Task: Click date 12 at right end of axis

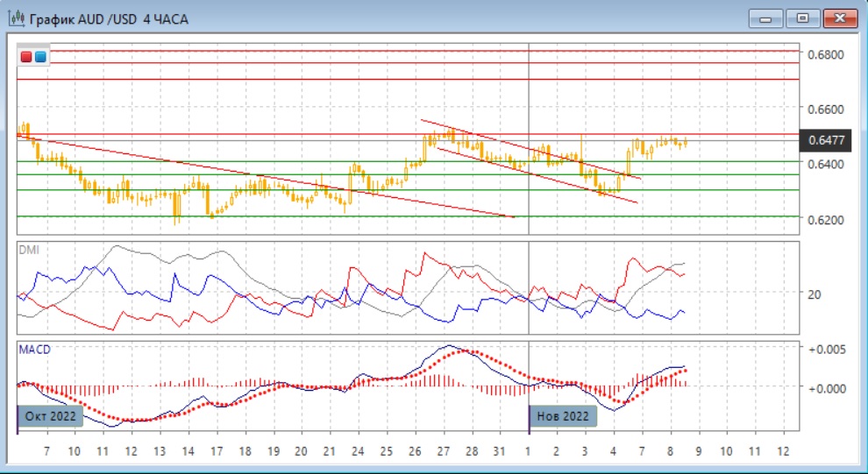Action: click(784, 449)
